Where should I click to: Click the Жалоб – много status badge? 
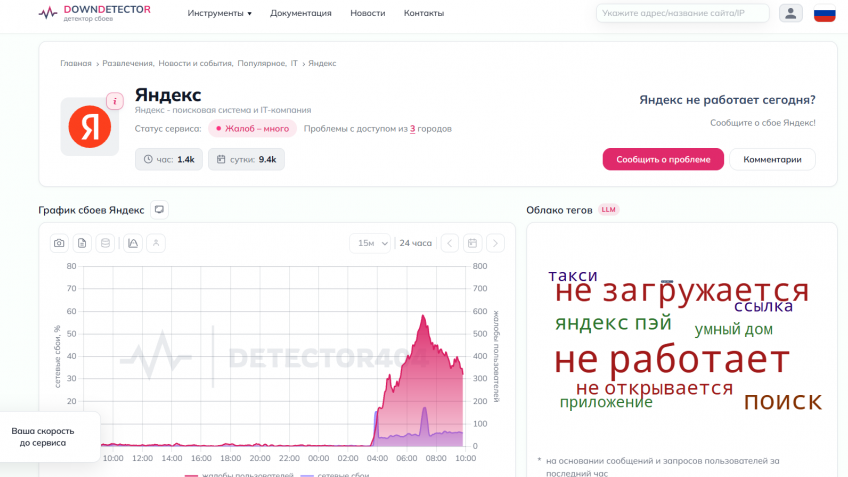pos(253,129)
